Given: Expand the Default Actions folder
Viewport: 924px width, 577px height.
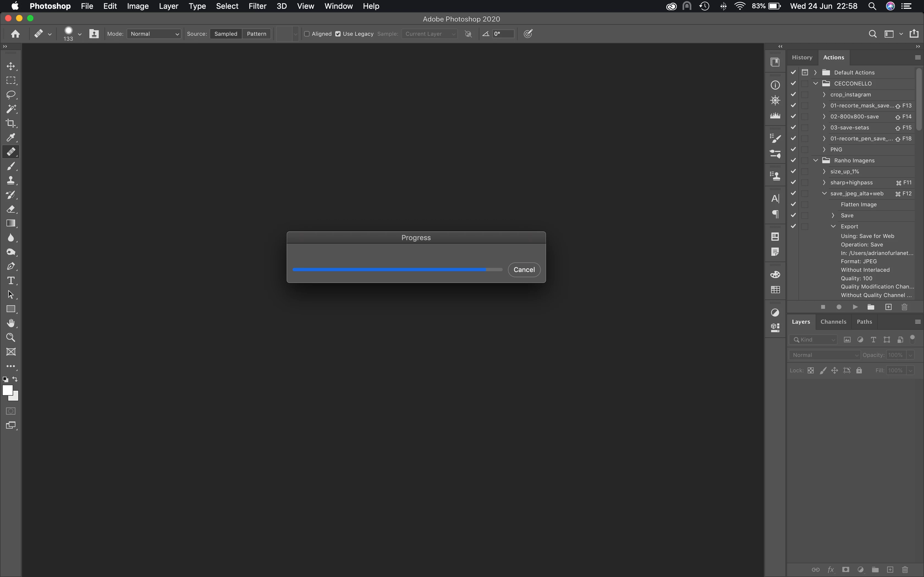Looking at the screenshot, I should 815,73.
